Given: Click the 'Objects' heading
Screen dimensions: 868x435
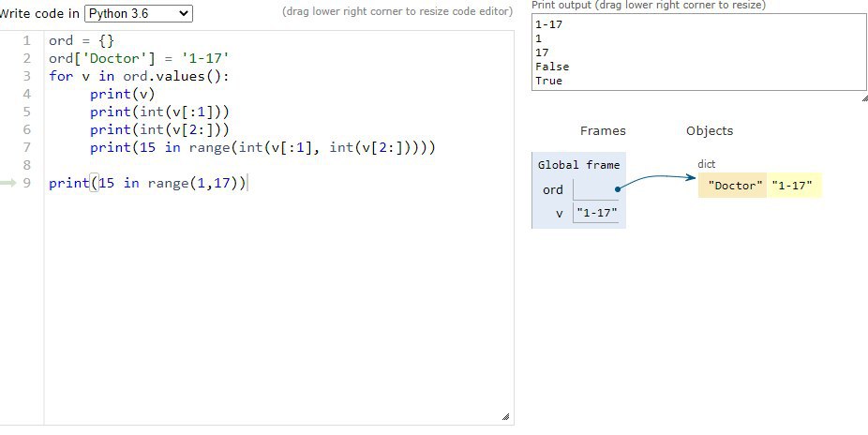Looking at the screenshot, I should (710, 131).
